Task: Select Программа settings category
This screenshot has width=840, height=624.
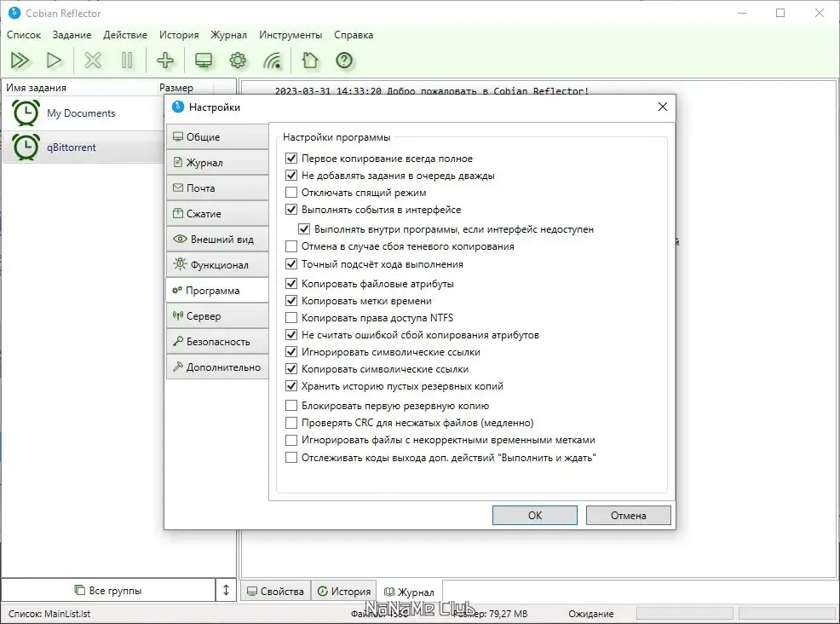Action: click(x=217, y=291)
